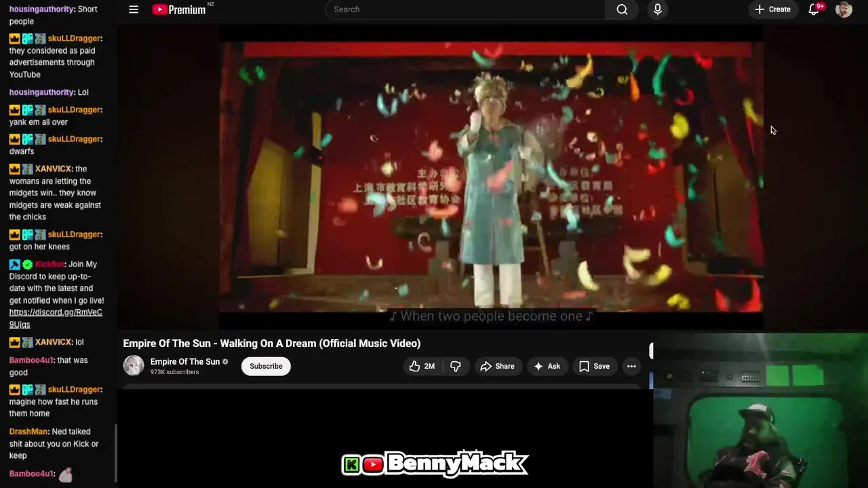Click the chat panel scrollbar

point(115,452)
